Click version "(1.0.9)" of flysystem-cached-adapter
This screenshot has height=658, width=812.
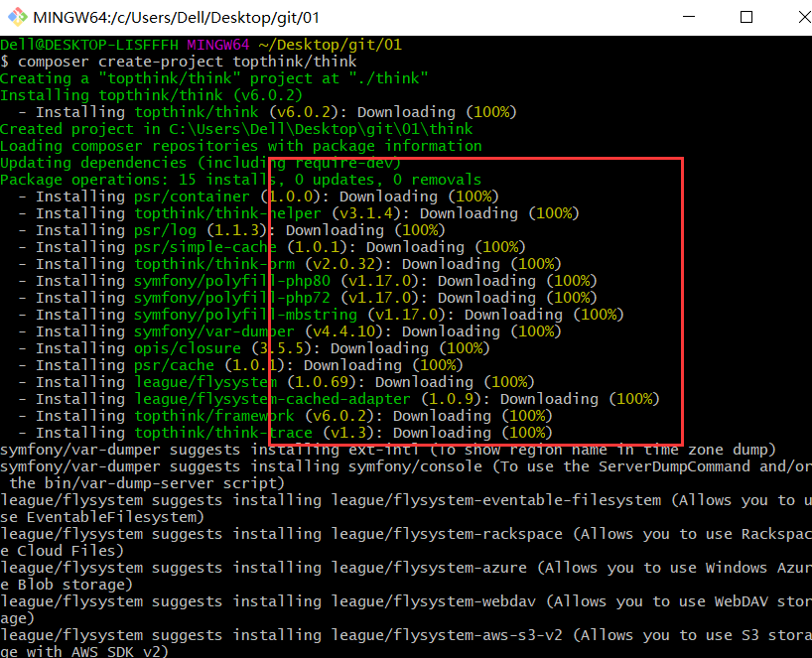451,399
